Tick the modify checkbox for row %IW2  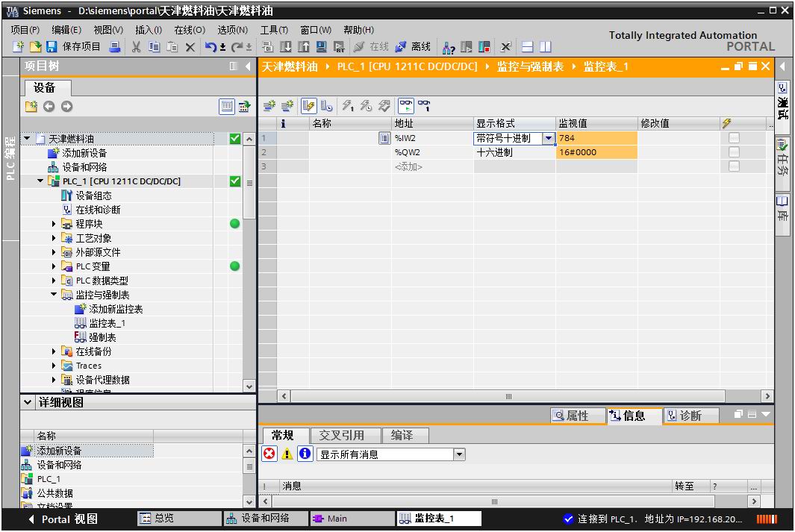734,138
